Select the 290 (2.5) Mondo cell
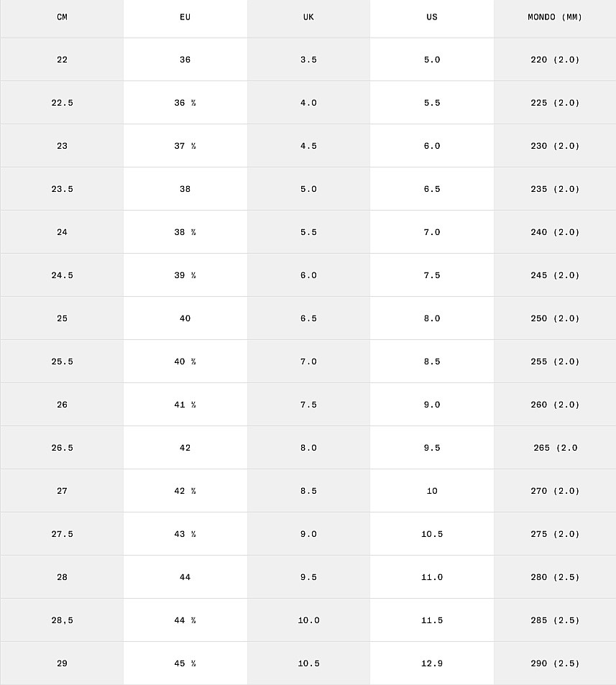Image resolution: width=616 pixels, height=685 pixels. click(x=555, y=663)
